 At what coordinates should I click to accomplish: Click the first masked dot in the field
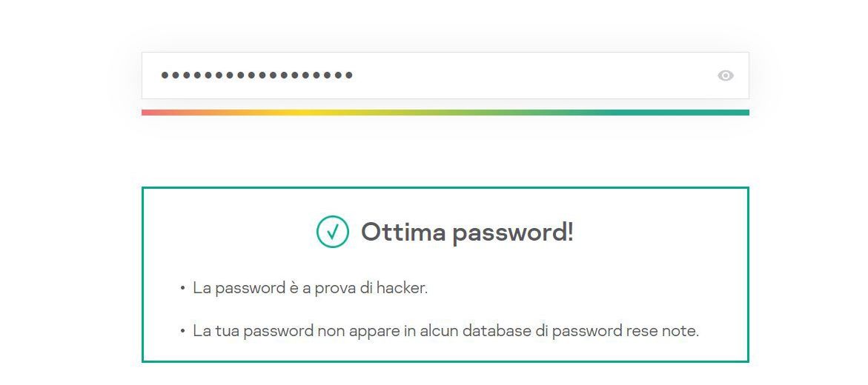point(165,76)
